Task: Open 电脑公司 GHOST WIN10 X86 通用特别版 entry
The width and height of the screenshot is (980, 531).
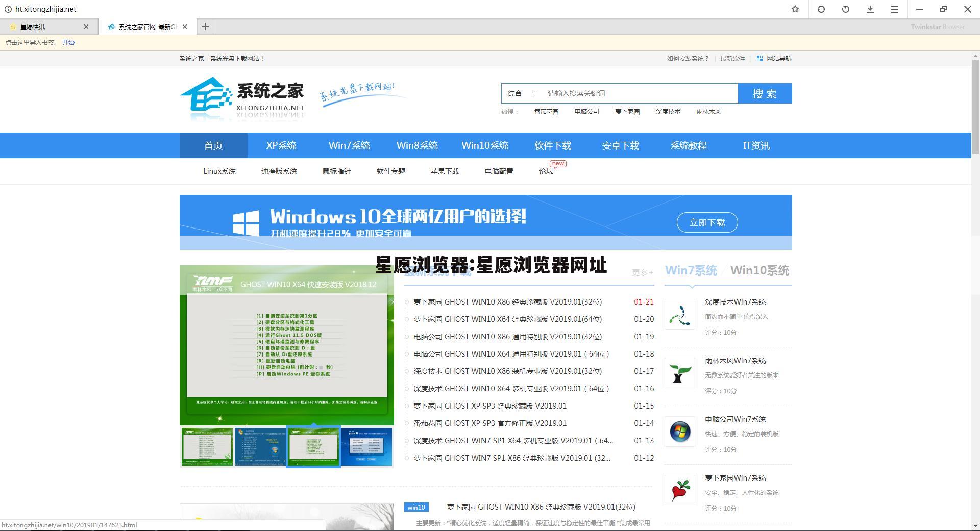Action: coord(508,337)
